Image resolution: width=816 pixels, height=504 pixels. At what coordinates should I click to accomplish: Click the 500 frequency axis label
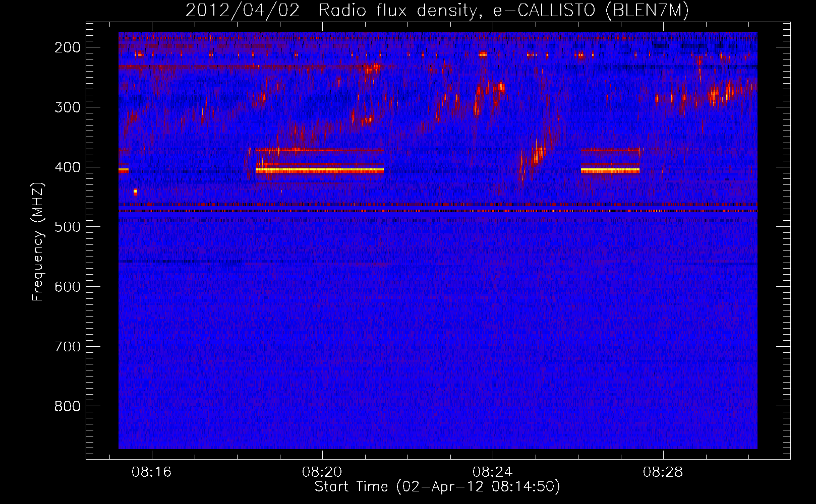(x=68, y=227)
